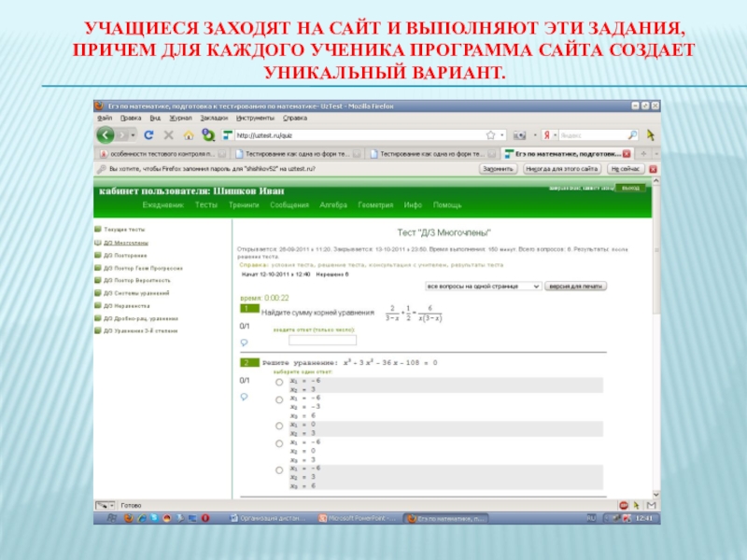Screen dimensions: 747x560
Task: Select 'Текущие тесты' in the sidebar
Action: (x=124, y=230)
